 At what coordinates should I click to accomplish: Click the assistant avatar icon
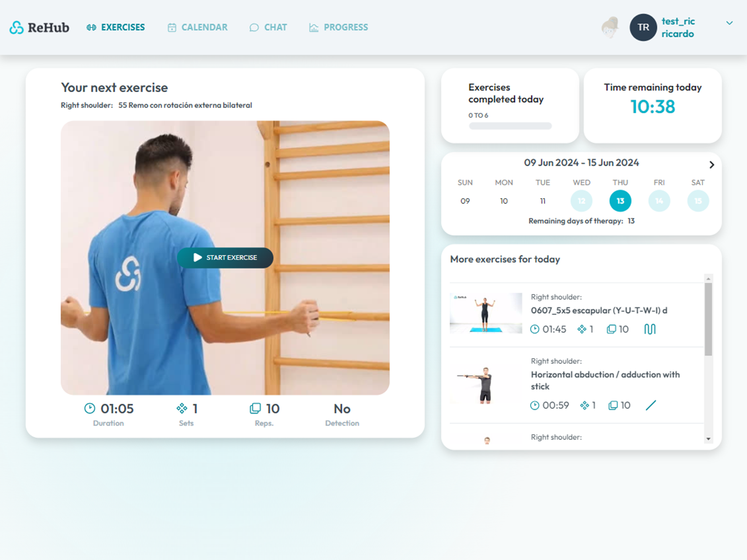610,27
